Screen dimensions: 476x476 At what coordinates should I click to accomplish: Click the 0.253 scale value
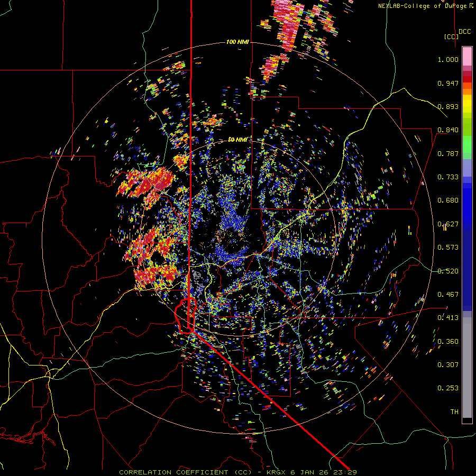448,388
